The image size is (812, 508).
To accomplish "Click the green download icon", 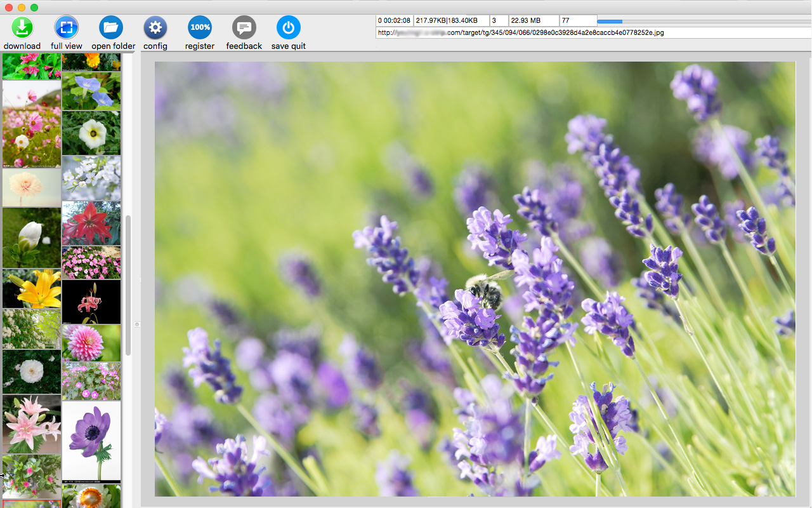I will point(22,28).
